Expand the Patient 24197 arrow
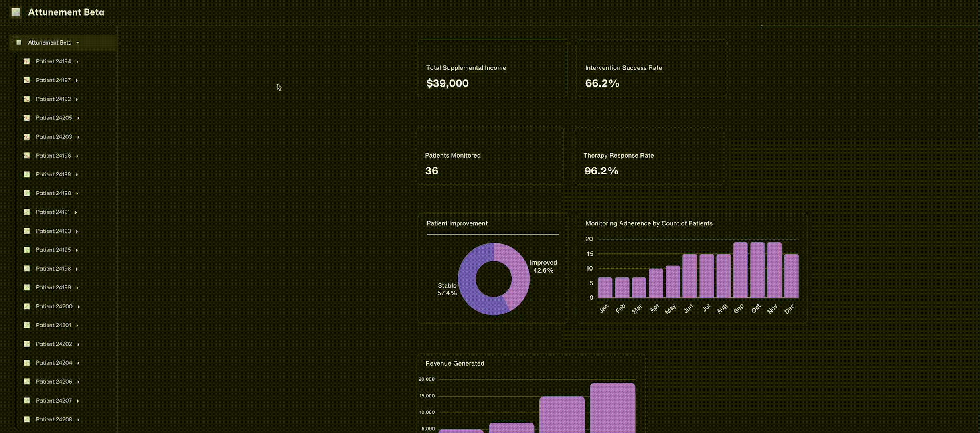This screenshot has height=433, width=980. click(77, 81)
